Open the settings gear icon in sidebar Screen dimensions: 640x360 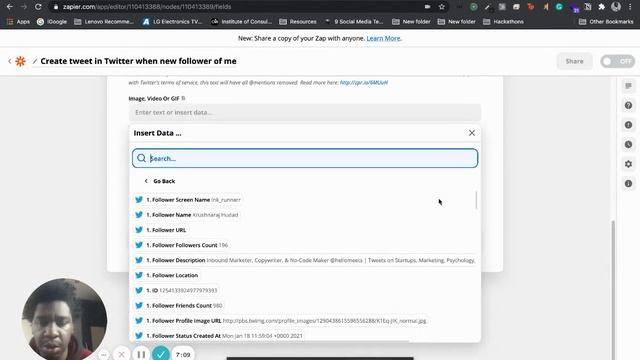coord(628,164)
